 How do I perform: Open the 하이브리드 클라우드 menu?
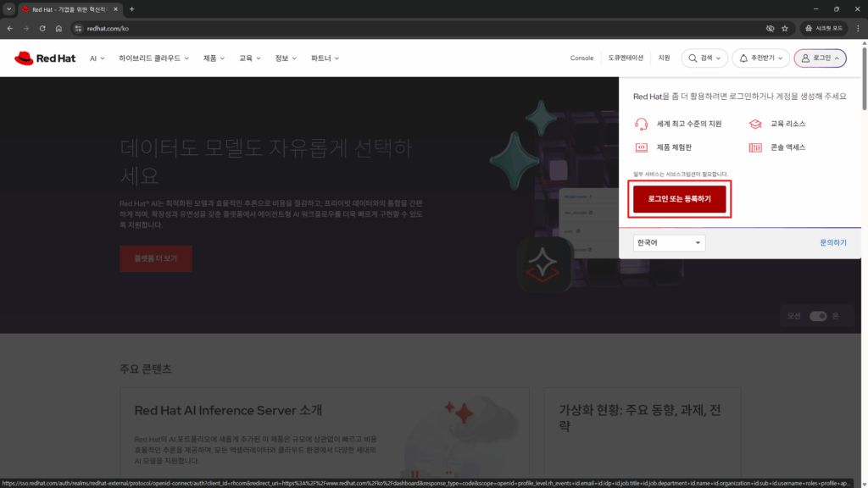click(154, 58)
